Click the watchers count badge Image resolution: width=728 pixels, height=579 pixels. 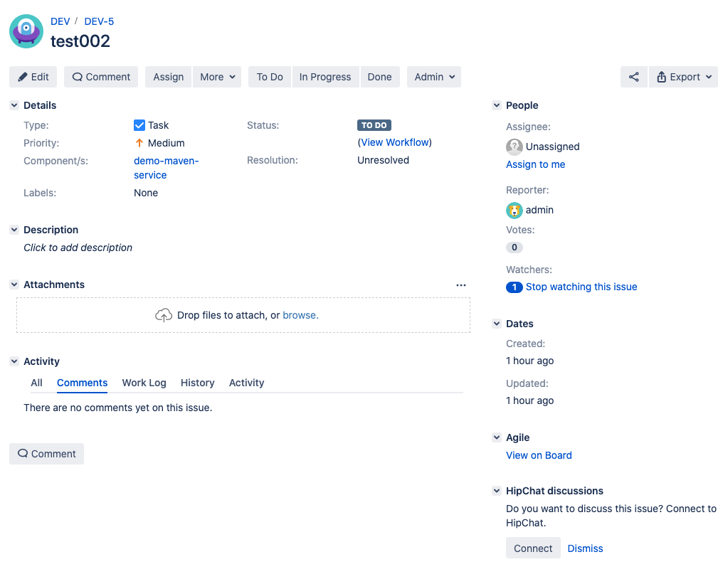(x=514, y=287)
